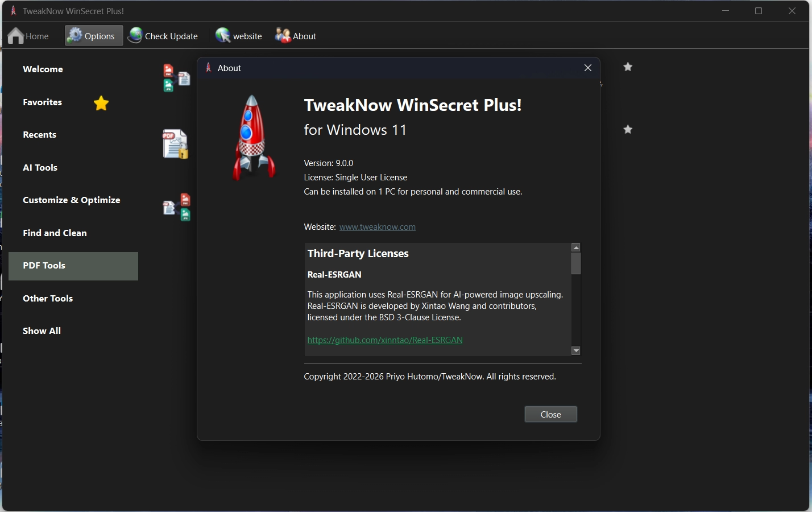The width and height of the screenshot is (812, 512).
Task: Open the www.tweaknow.com website link
Action: (x=378, y=227)
